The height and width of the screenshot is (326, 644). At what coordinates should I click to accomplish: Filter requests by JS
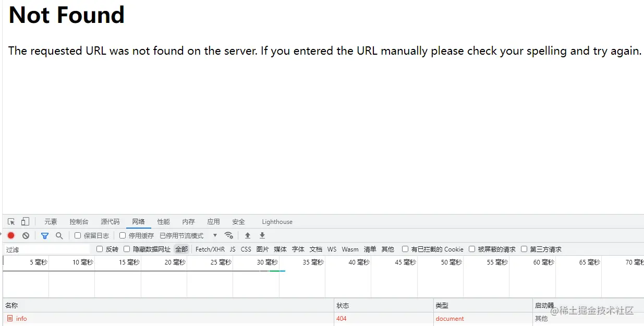point(233,249)
